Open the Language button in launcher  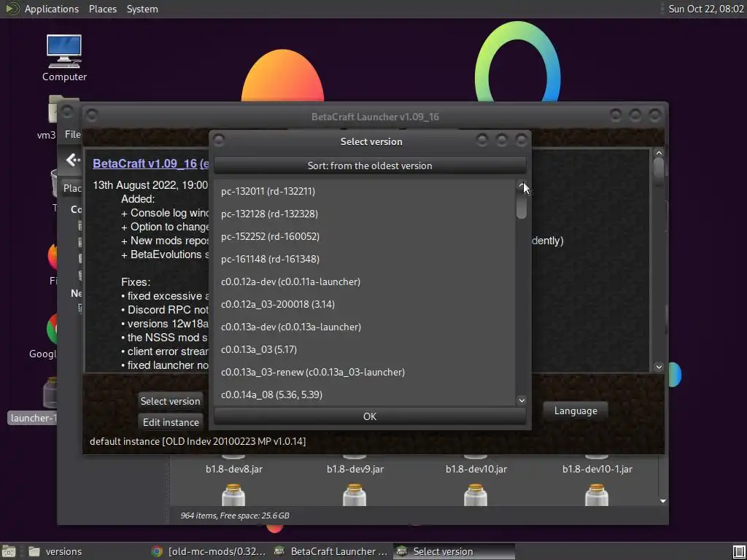click(576, 411)
